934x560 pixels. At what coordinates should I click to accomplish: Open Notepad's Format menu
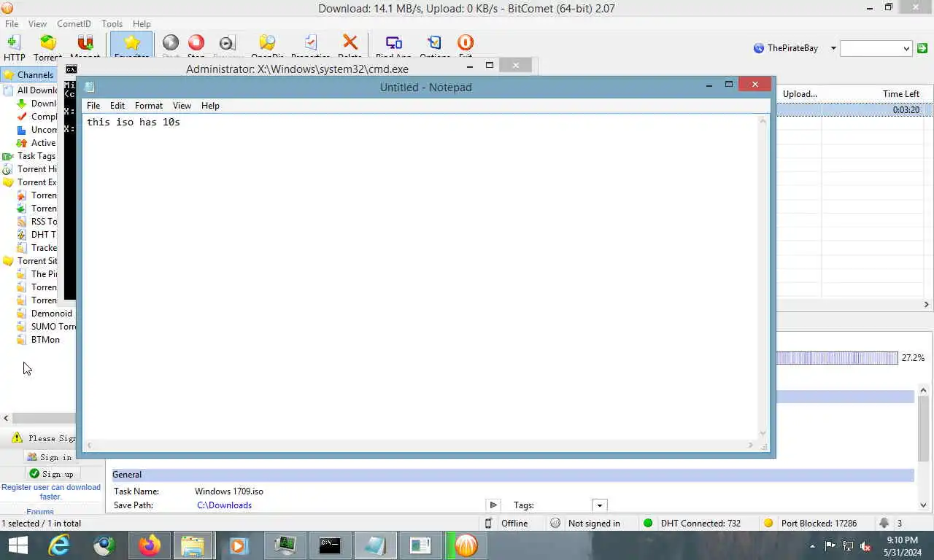point(149,106)
